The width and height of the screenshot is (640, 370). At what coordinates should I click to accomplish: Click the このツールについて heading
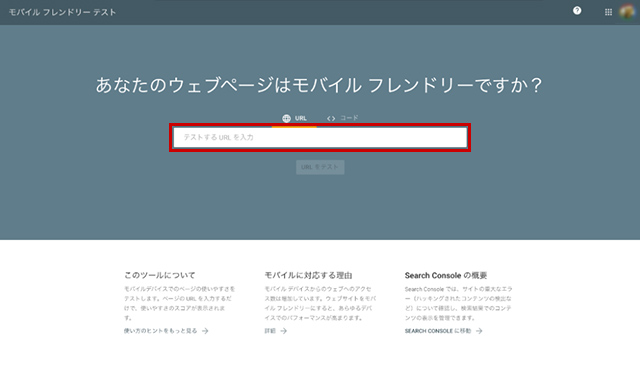pos(160,275)
